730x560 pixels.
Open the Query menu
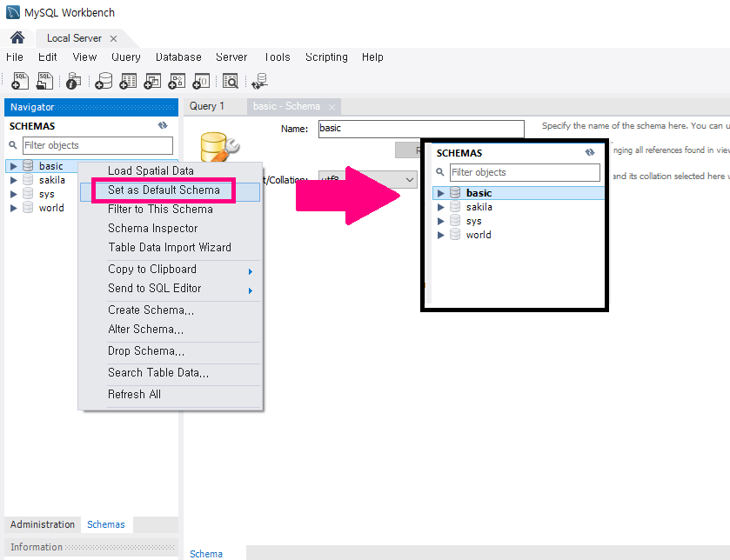coord(125,57)
